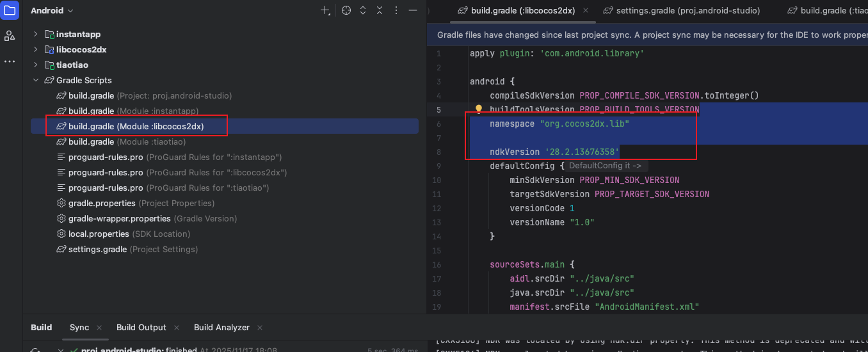Collapse the Gradle Scripts node
This screenshot has width=868, height=352.
(35, 80)
